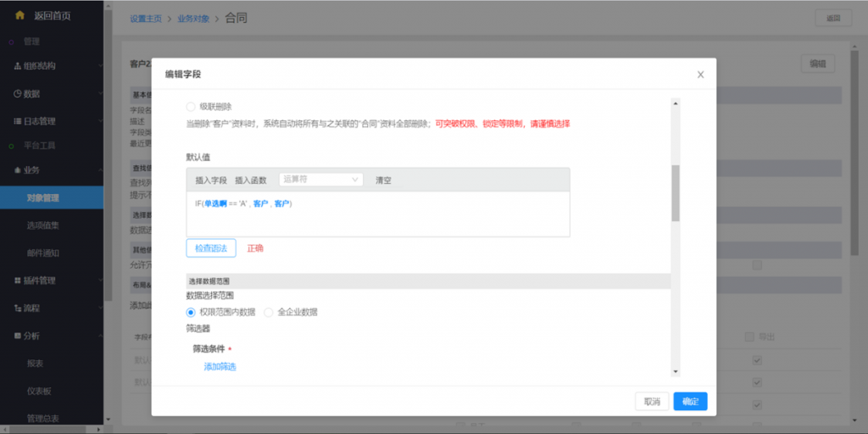This screenshot has width=868, height=434.
Task: Choose the 权限范围内数据 radio button
Action: (x=191, y=312)
